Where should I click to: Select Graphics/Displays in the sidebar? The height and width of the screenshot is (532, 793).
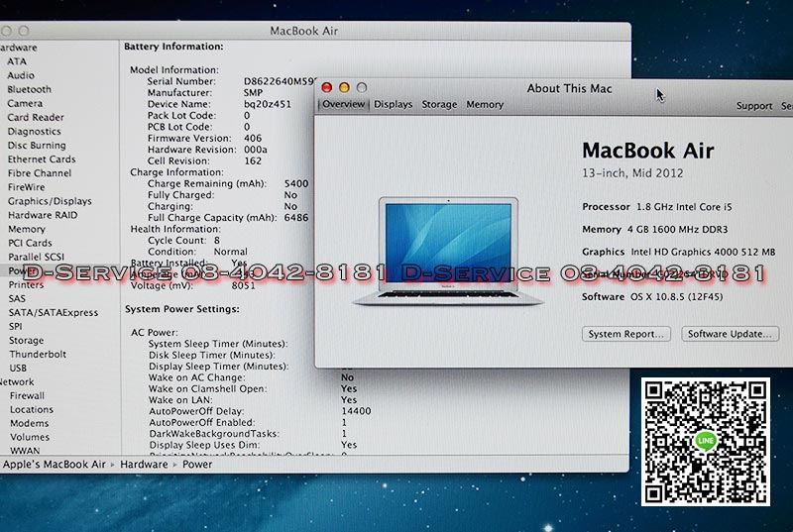coord(50,201)
